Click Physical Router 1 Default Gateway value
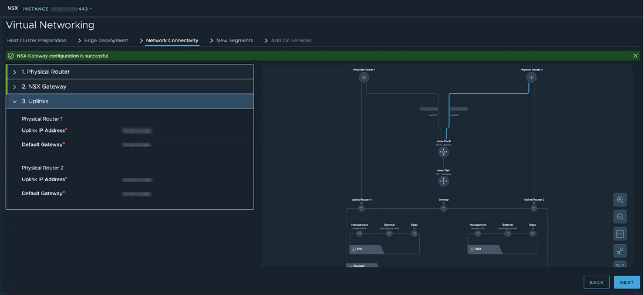644x295 pixels. (x=137, y=145)
